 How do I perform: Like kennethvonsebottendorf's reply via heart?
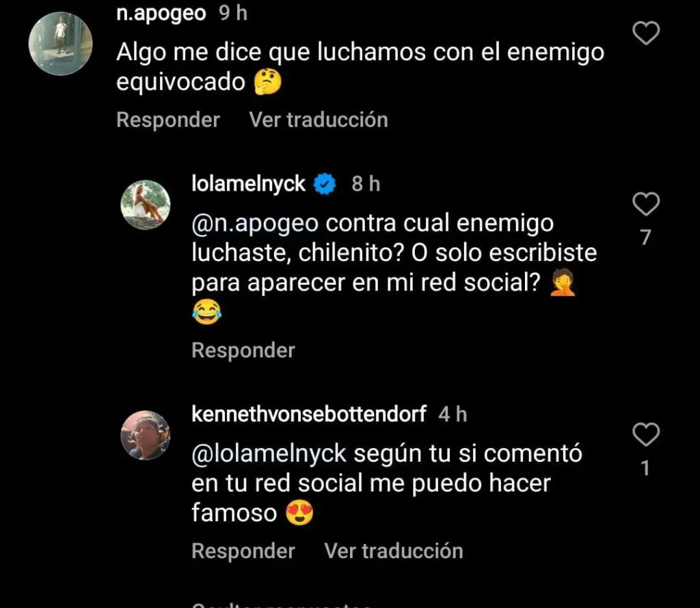[646, 434]
